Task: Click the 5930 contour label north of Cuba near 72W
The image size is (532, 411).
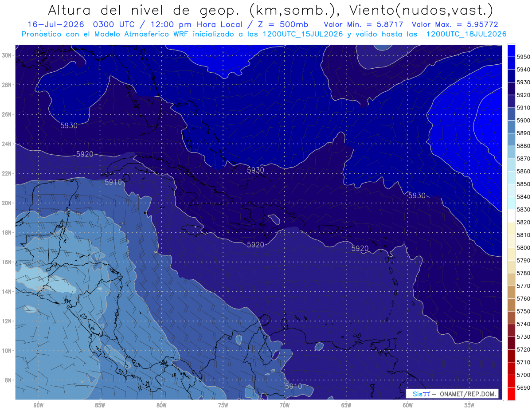Action: pos(255,170)
